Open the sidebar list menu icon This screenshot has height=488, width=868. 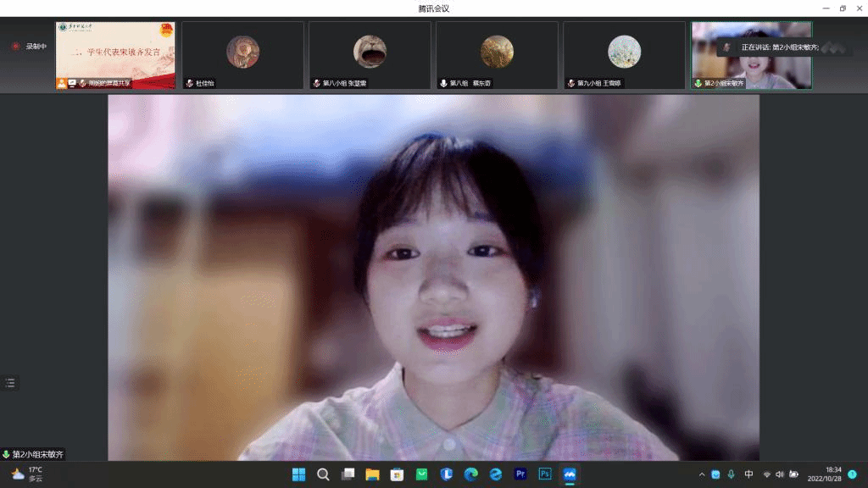click(x=10, y=383)
